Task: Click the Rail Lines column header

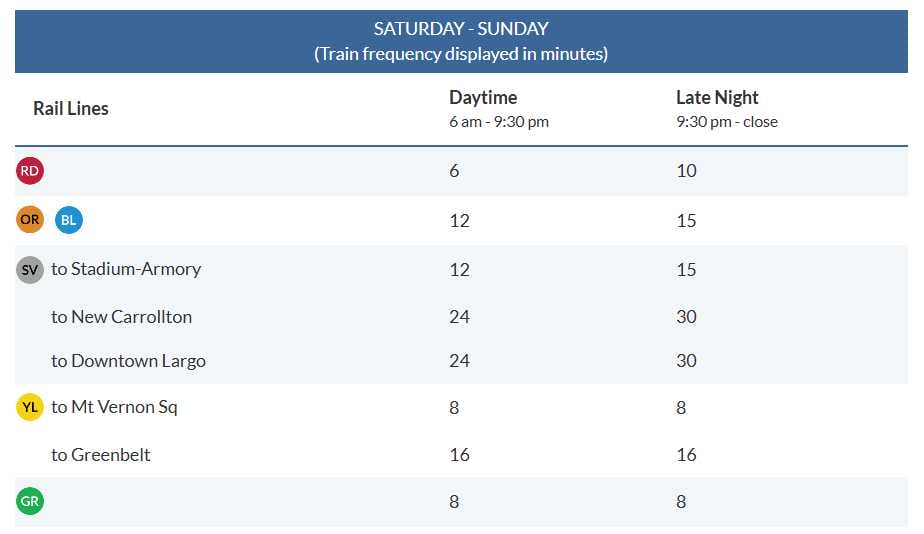Action: 71,108
